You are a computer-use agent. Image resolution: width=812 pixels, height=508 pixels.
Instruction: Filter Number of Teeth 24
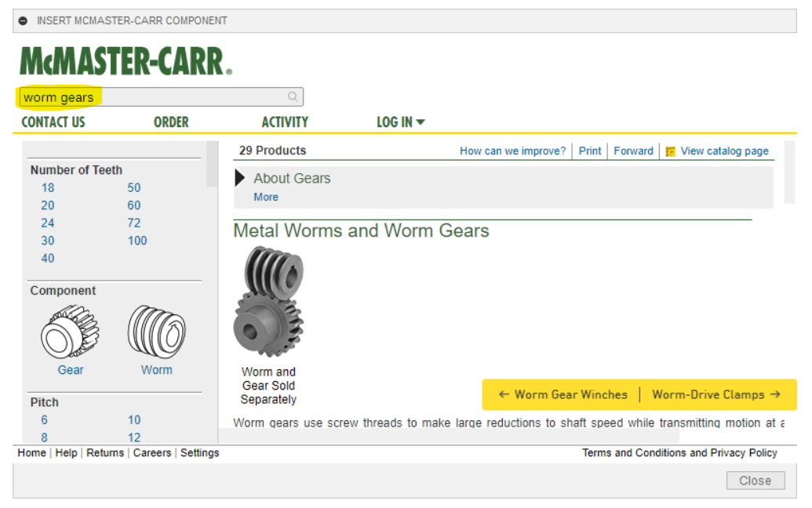(x=48, y=223)
